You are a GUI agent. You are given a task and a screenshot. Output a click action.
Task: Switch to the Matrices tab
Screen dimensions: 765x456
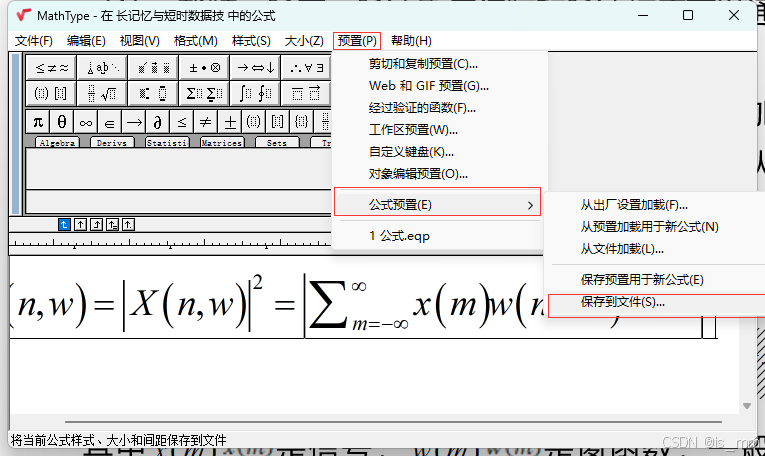(x=221, y=142)
